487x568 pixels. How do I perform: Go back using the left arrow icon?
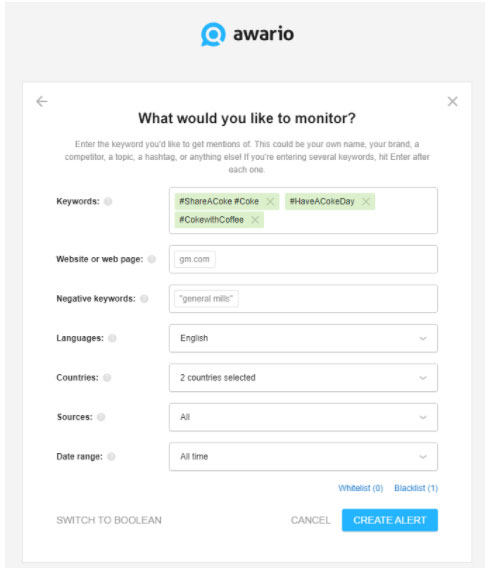point(42,101)
